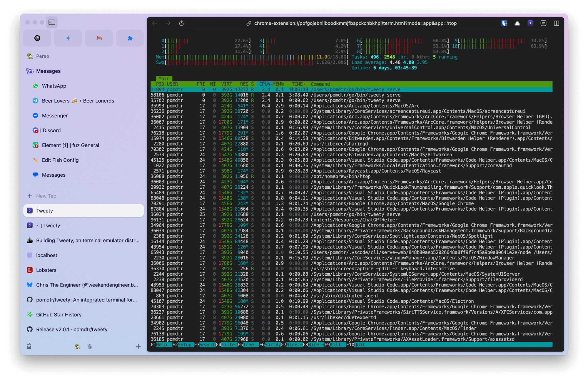Click the cloud extension icon
Viewport: 588px width, 382px height.
pyautogui.click(x=517, y=23)
